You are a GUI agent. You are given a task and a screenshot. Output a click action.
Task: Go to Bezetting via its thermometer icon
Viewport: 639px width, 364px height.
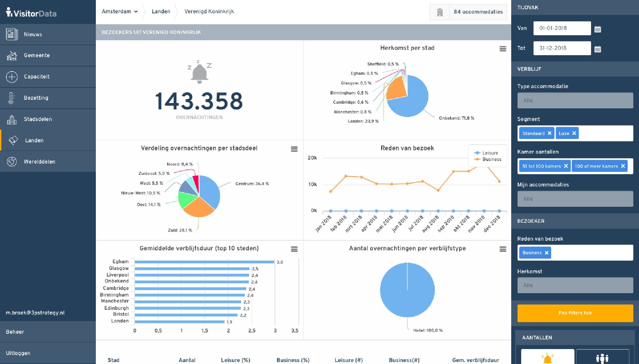[x=12, y=98]
